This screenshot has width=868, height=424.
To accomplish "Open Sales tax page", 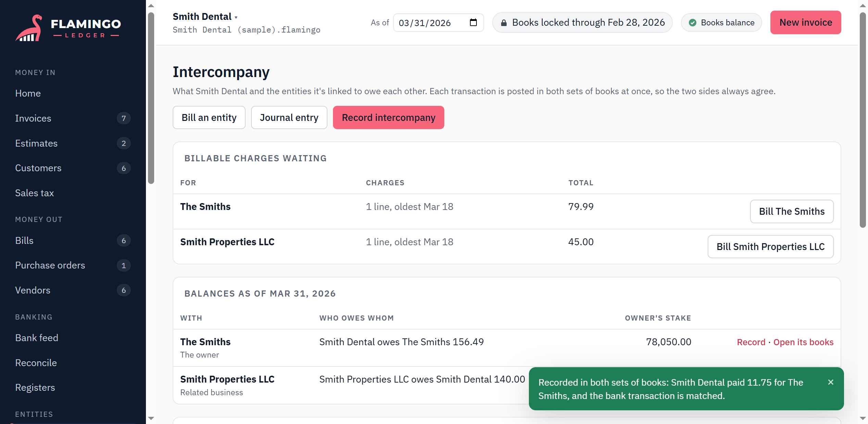I will [35, 193].
